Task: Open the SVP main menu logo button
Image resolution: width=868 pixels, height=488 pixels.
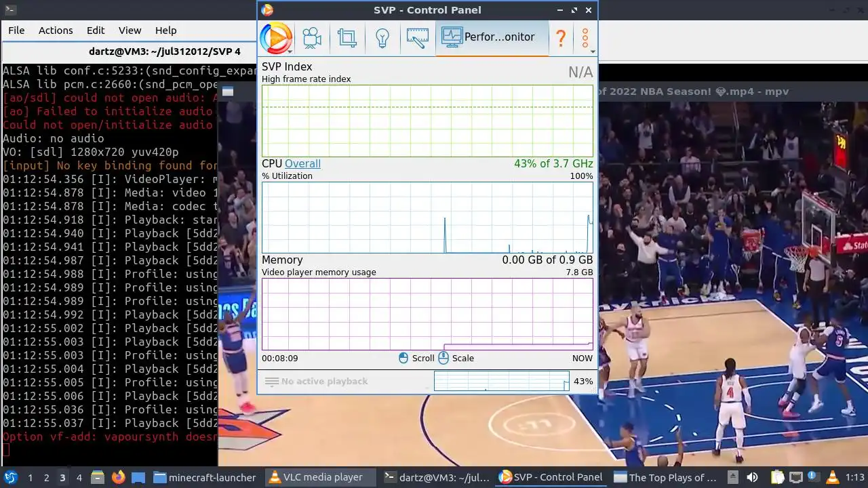Action: 276,38
